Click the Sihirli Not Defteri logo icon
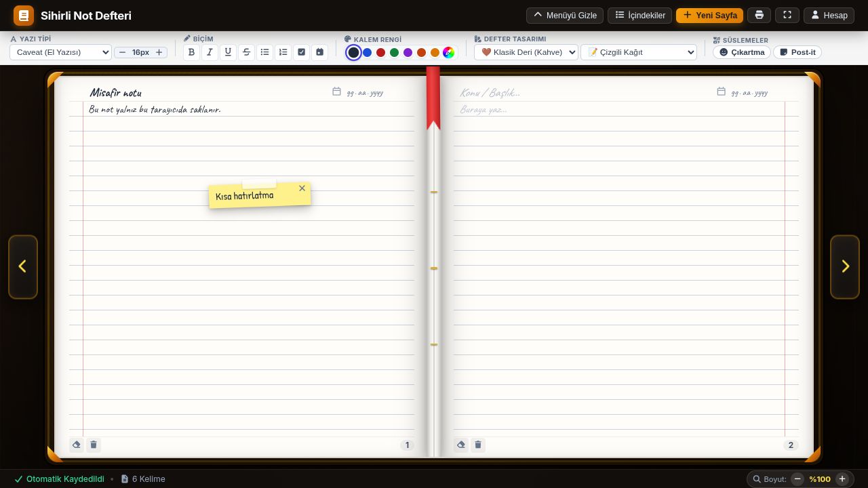 pyautogui.click(x=24, y=16)
